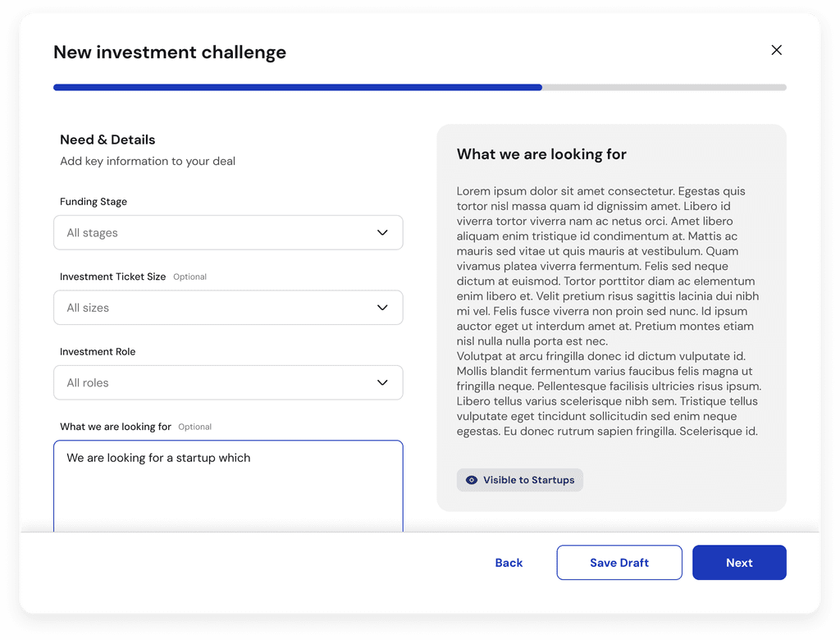840x640 pixels.
Task: Select the Need & Details section heading
Action: 107,139
